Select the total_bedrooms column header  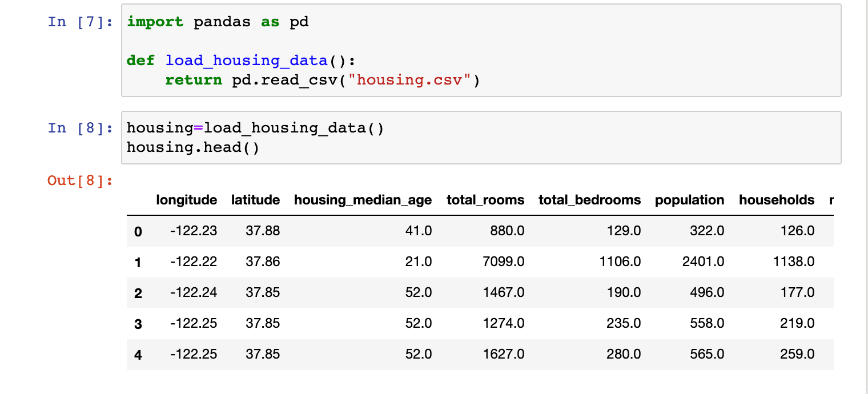coord(589,200)
